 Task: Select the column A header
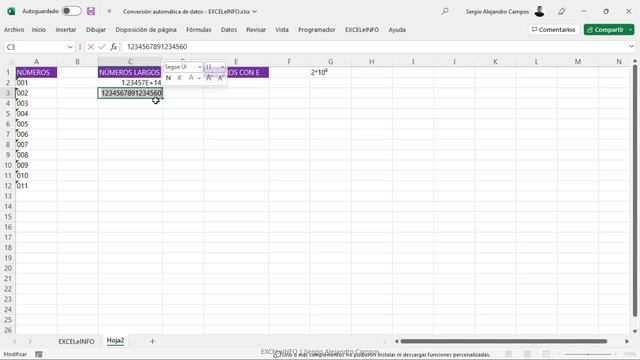click(x=36, y=62)
